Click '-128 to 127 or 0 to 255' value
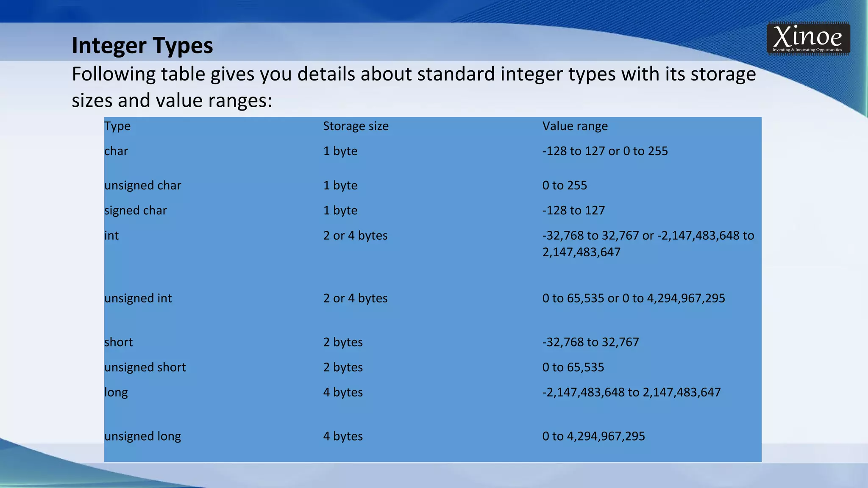 point(605,151)
